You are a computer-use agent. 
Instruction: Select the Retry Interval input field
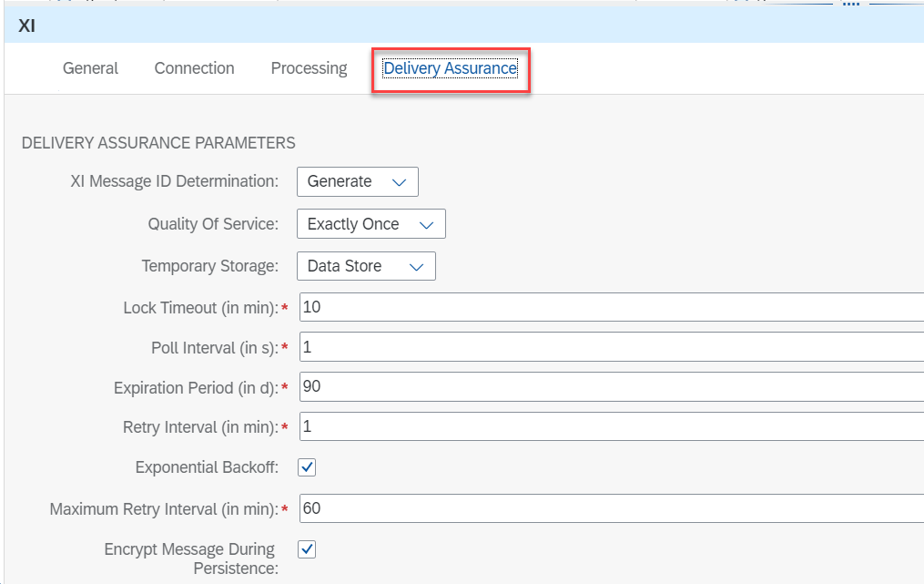point(610,426)
